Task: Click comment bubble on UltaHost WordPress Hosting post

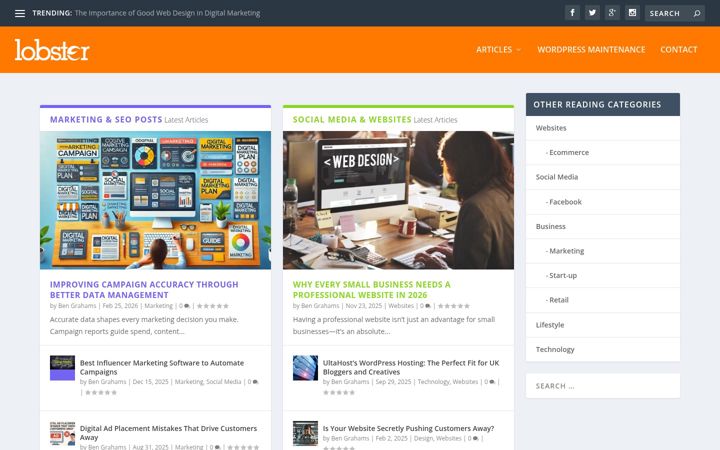Action: pyautogui.click(x=492, y=382)
